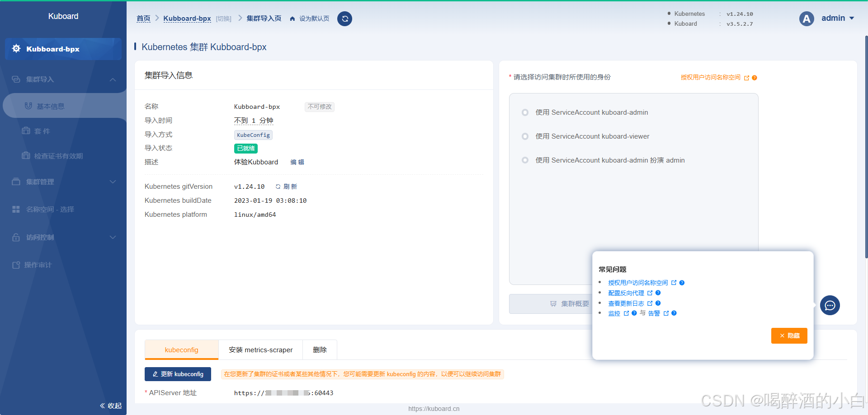
Task: Click the 更新 kubeconfig button
Action: tap(178, 374)
